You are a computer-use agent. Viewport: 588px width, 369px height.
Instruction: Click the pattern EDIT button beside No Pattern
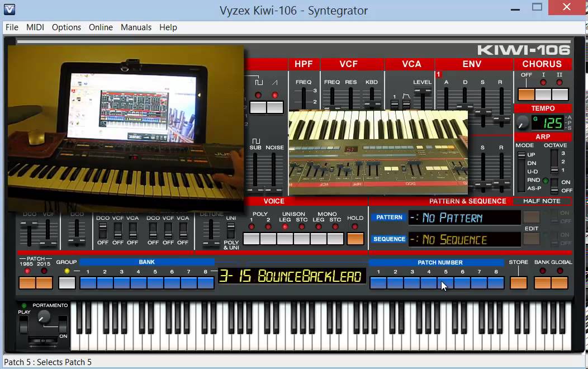532,217
